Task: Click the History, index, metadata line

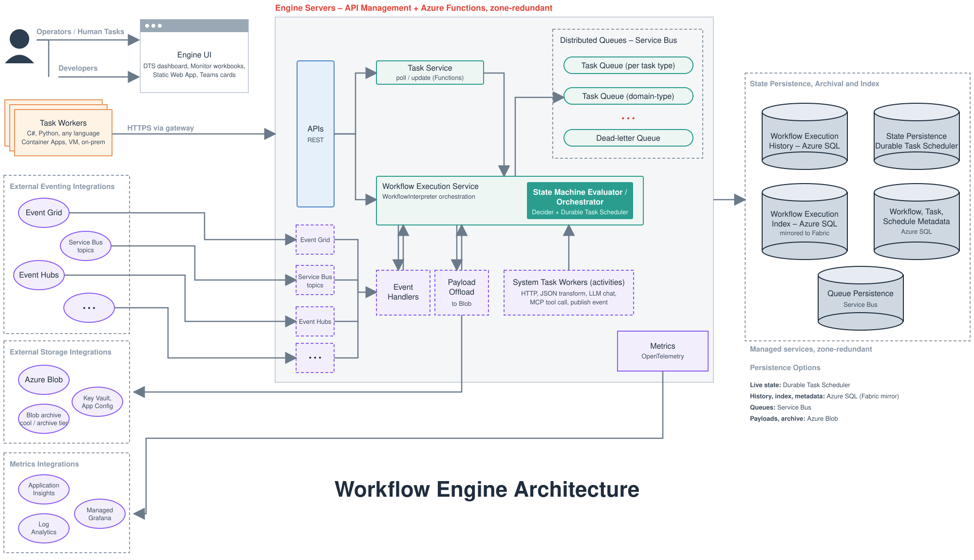Action: click(x=824, y=396)
